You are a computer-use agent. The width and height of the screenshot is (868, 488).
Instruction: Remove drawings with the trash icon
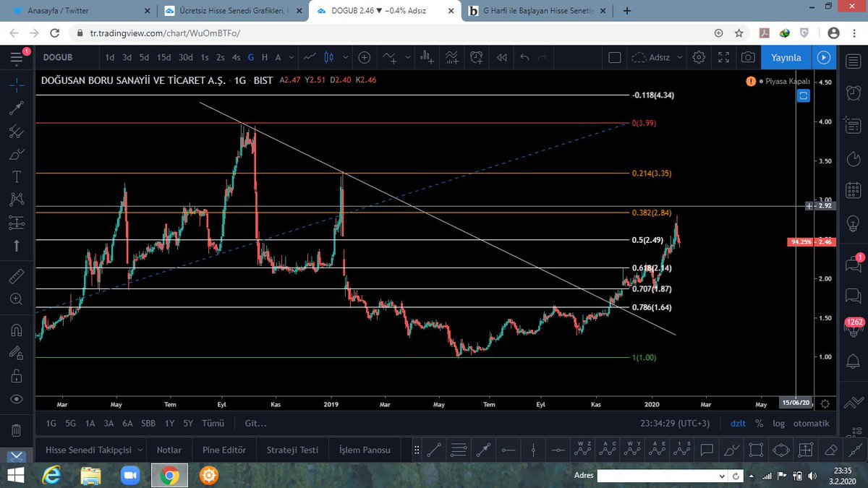tap(16, 431)
